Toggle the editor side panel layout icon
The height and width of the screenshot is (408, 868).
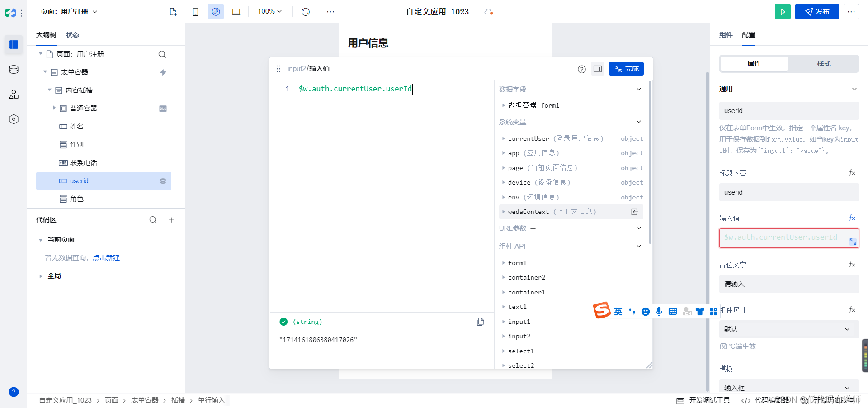[598, 69]
